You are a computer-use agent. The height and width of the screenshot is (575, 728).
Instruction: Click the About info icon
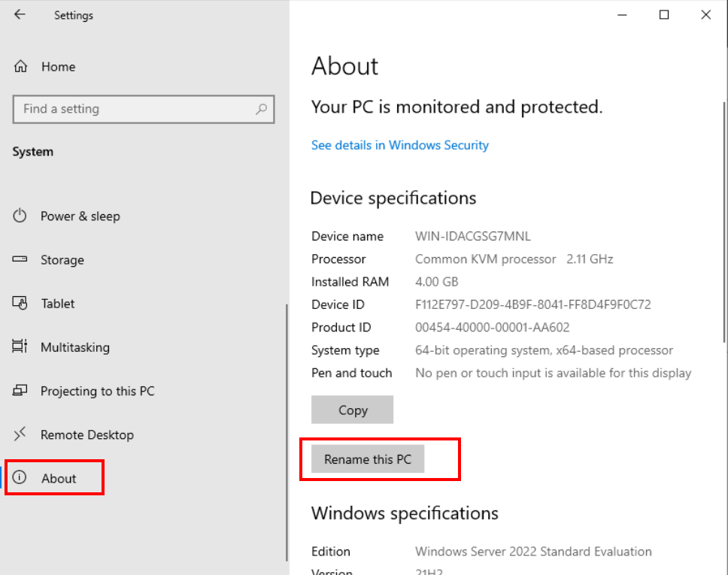tap(20, 478)
